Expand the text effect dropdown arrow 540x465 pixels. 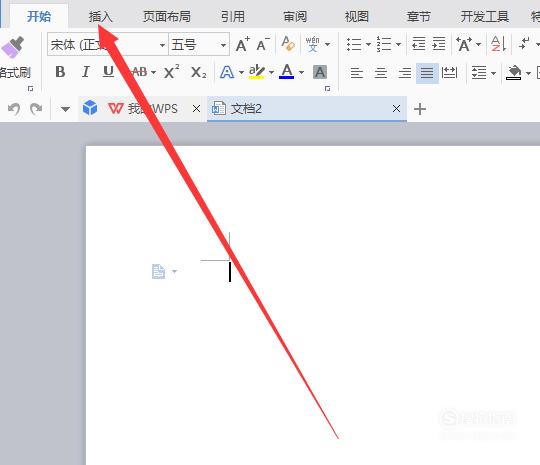241,72
